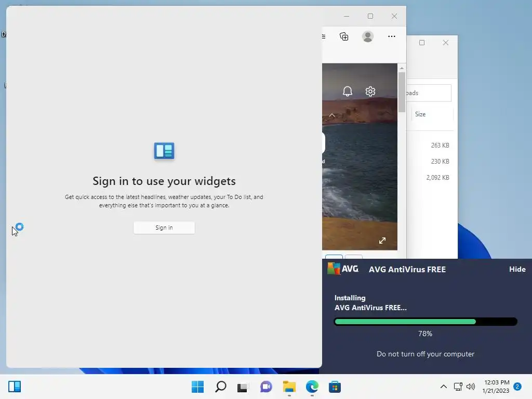
Task: Collapse the chevron on the Edge page
Action: click(x=332, y=115)
